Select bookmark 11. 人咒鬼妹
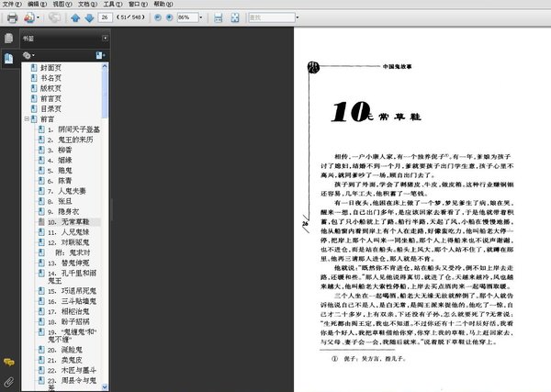Viewport: 551px width, 392px height. [70, 234]
